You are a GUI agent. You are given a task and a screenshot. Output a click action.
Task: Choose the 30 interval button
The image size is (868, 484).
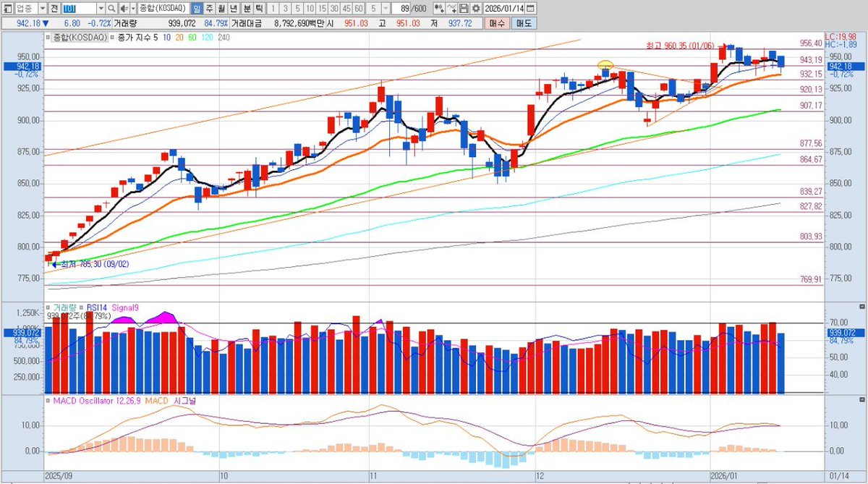click(x=334, y=9)
